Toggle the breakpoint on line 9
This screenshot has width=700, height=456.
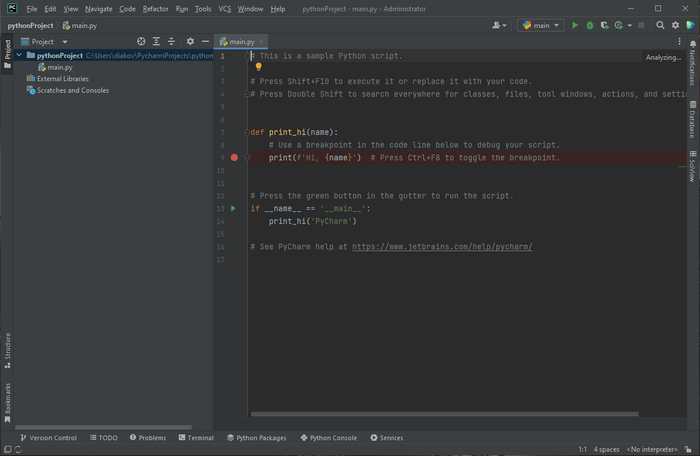(x=234, y=158)
